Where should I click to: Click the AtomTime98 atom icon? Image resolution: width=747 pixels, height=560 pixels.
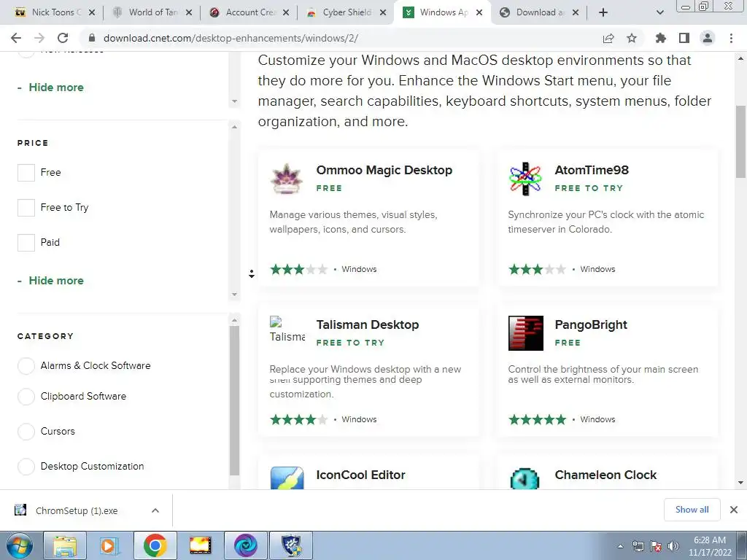(x=525, y=179)
